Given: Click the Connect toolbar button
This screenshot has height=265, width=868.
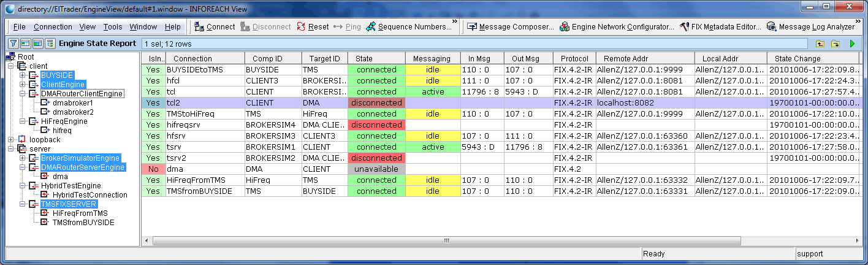Looking at the screenshot, I should (215, 27).
